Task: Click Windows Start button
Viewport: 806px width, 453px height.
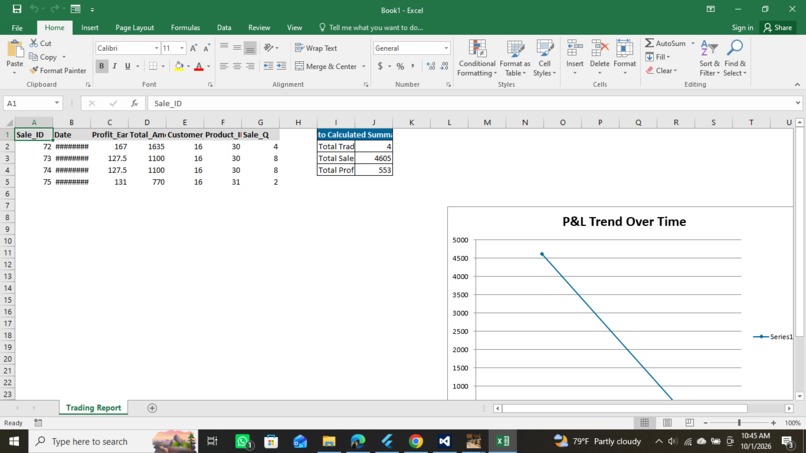Action: (14, 441)
